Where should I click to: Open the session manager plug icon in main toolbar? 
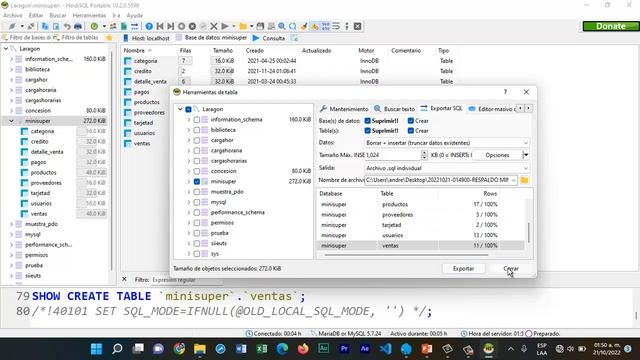coord(12,26)
